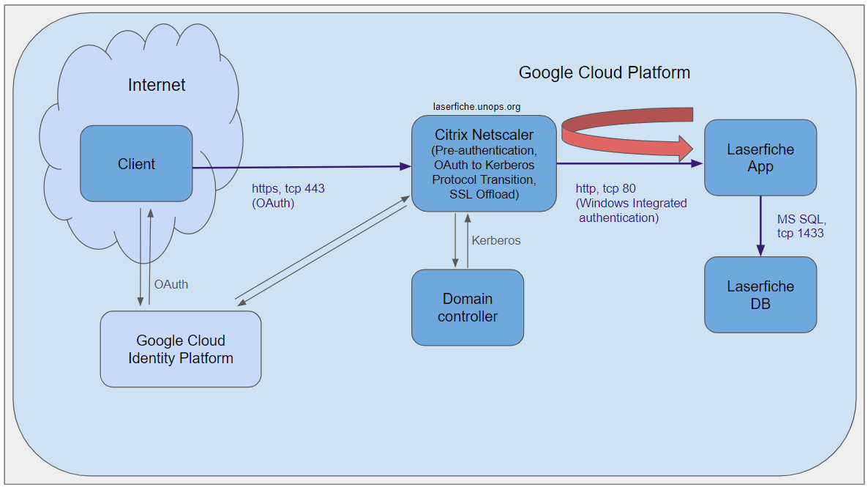
Task: Click the Kerberos connector label
Action: tap(496, 240)
